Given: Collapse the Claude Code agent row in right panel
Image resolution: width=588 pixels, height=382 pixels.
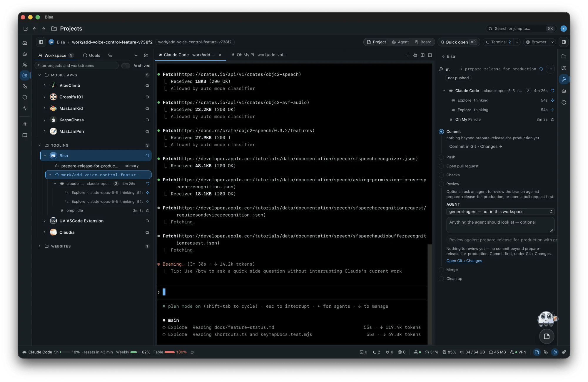Looking at the screenshot, I should [x=444, y=91].
